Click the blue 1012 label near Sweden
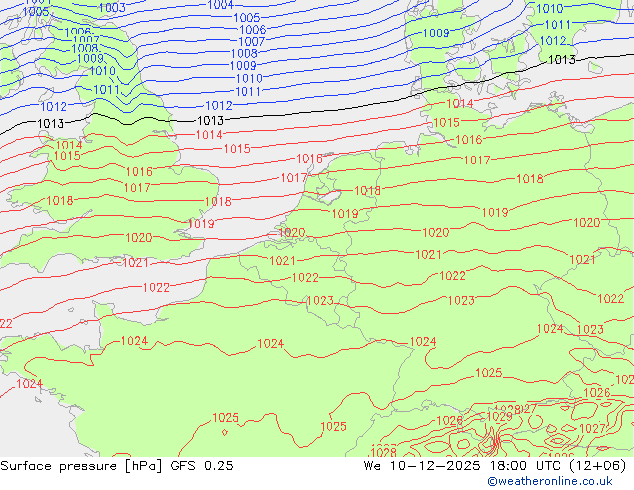634x490 pixels. pyautogui.click(x=553, y=41)
